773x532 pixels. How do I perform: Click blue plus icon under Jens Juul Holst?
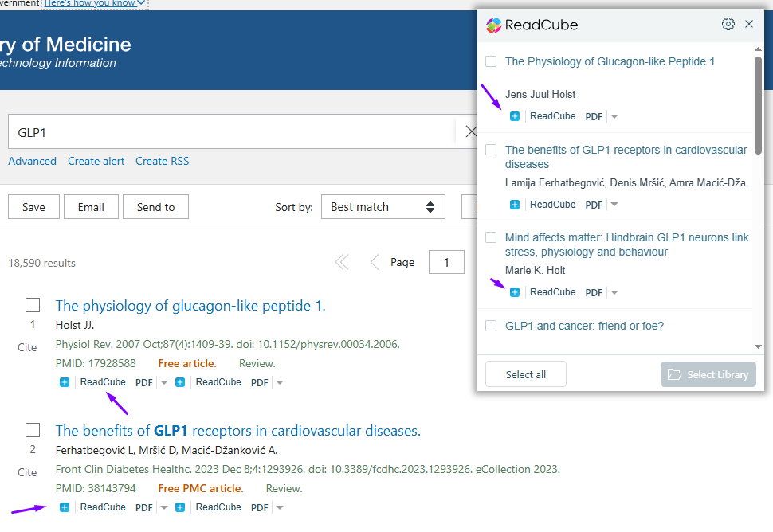(x=515, y=116)
